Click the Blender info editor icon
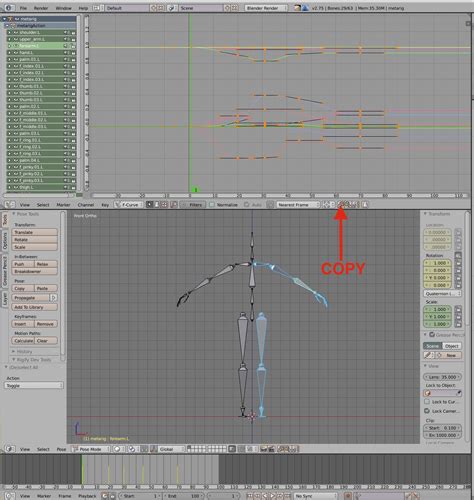The image size is (474, 500). [x=8, y=8]
